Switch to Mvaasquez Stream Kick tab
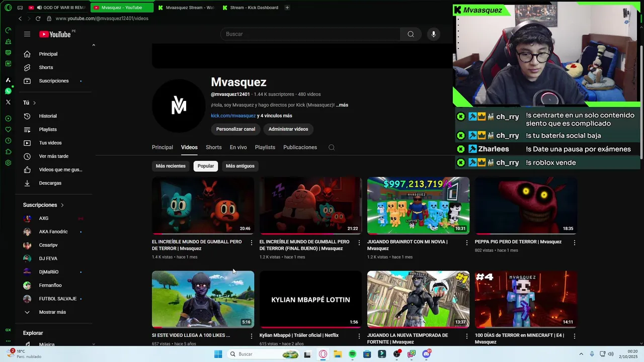The image size is (644, 362). [186, 8]
